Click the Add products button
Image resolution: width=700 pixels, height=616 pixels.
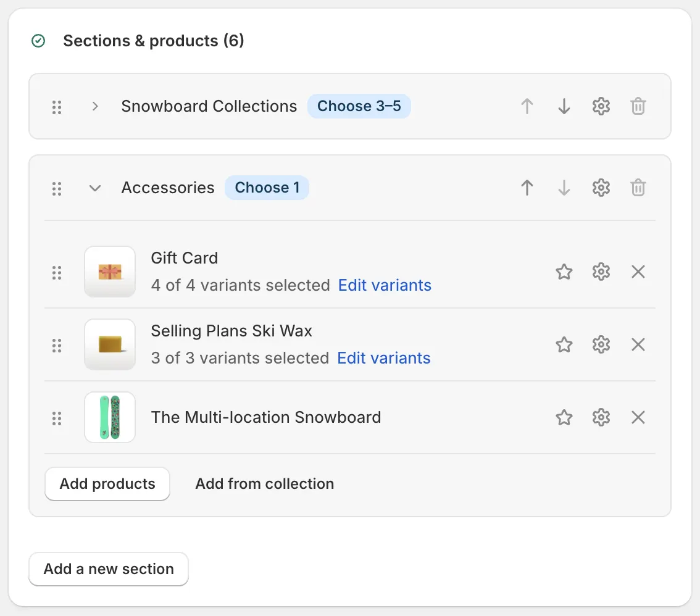click(107, 484)
